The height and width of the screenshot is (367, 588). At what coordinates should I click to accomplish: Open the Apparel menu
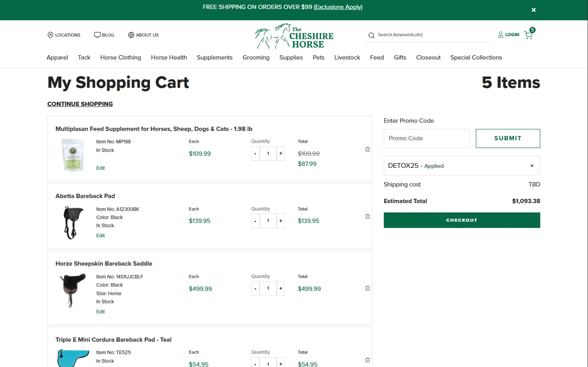click(x=57, y=57)
